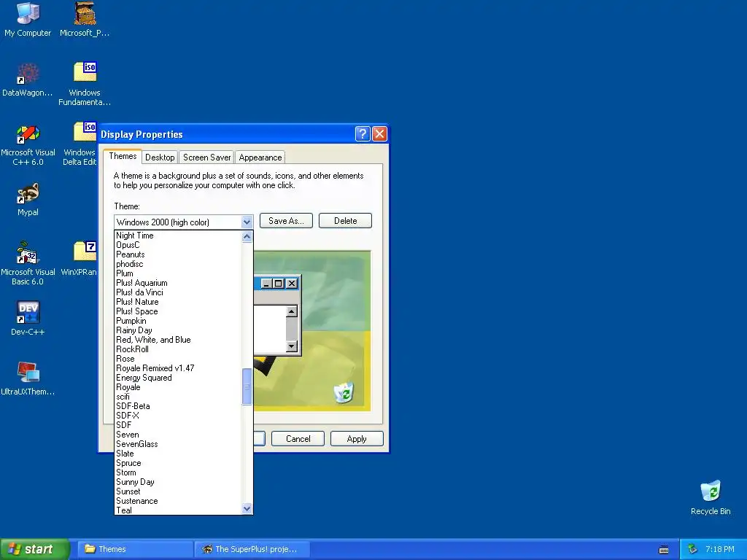Click the network tray icon by the clock
Viewport: 747px width, 560px height.
[x=693, y=549]
